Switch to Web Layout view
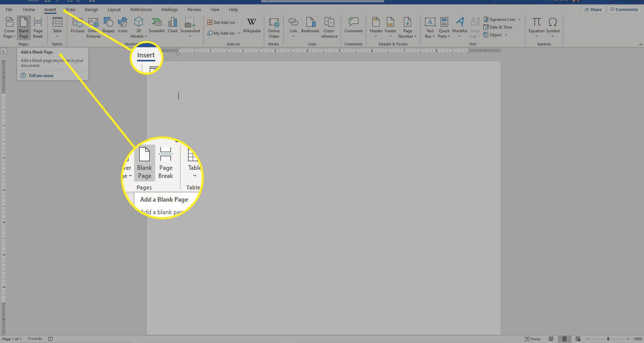This screenshot has height=343, width=644. click(x=578, y=339)
